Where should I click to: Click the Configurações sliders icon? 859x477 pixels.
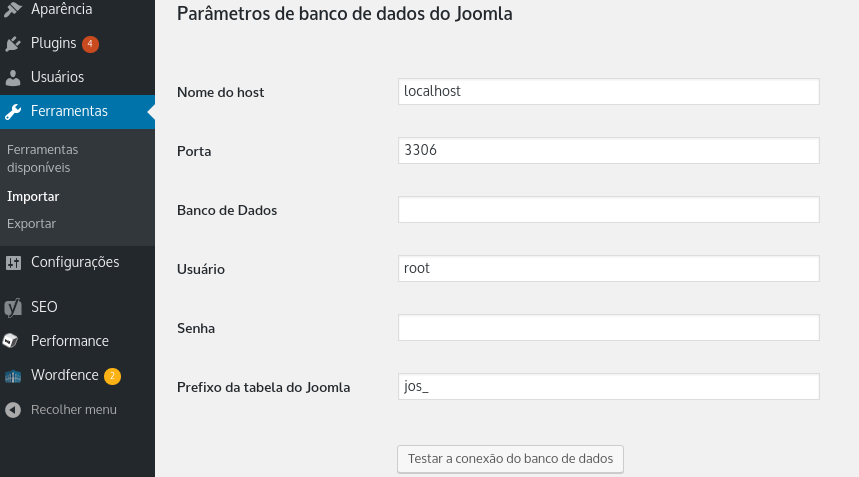point(13,263)
